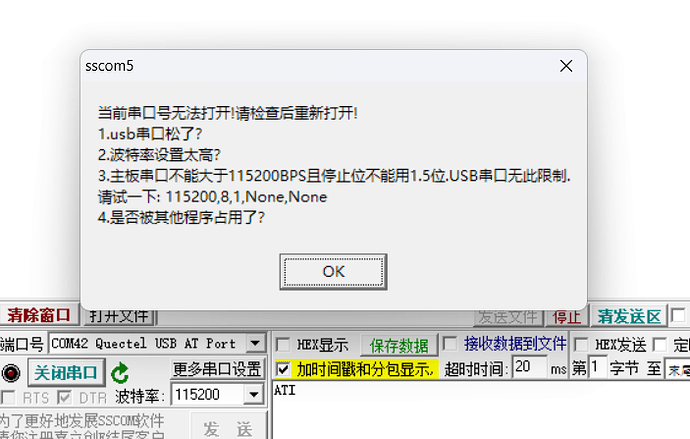This screenshot has height=439, width=690.
Task: Click the green refresh port icon
Action: 120,373
